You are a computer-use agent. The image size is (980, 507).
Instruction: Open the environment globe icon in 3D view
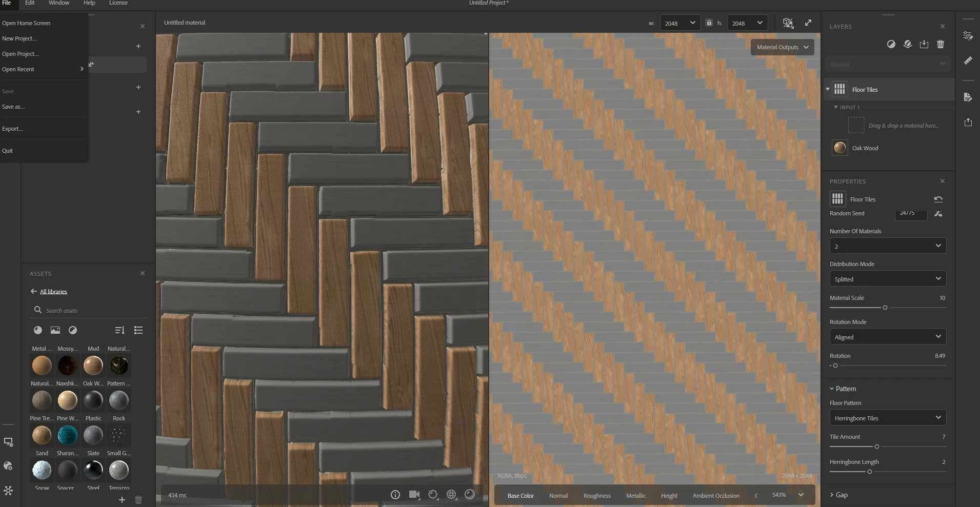click(x=451, y=495)
